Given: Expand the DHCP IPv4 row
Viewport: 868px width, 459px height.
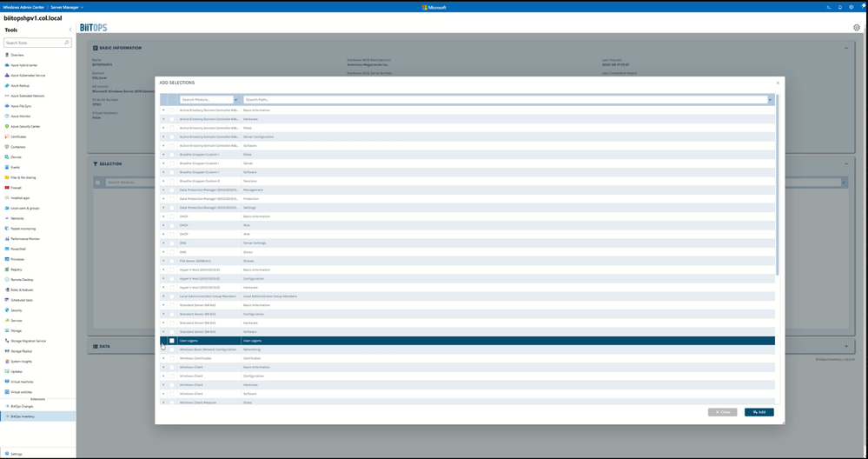Looking at the screenshot, I should click(163, 225).
